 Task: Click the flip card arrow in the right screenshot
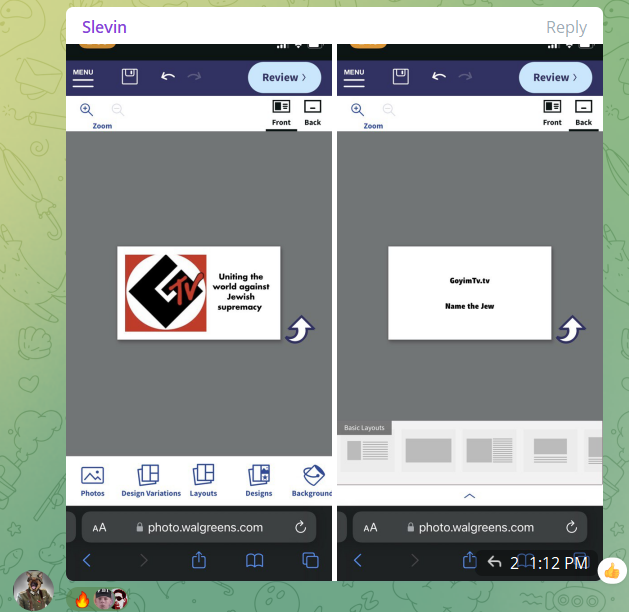[571, 329]
